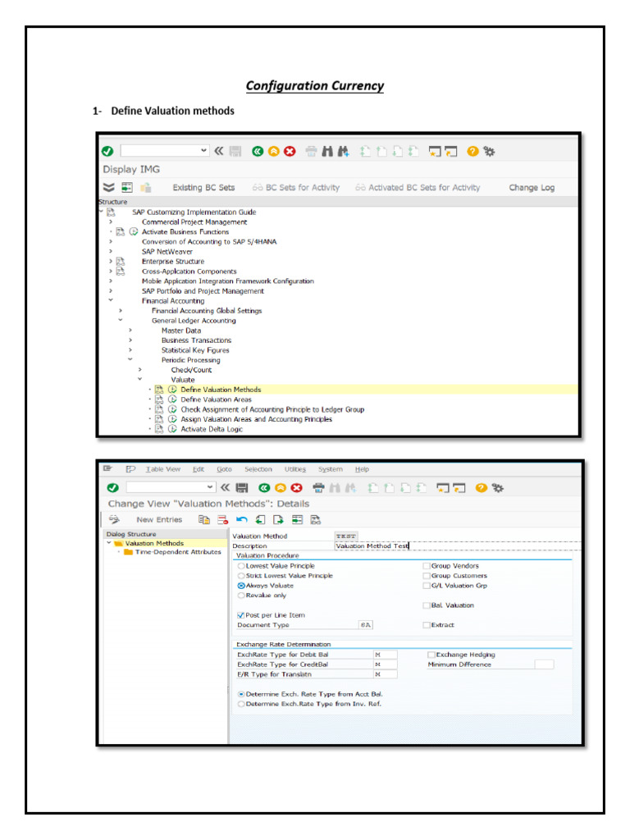Image resolution: width=630 pixels, height=840 pixels.
Task: Click the Next Entry icon in Change View
Action: click(x=279, y=519)
